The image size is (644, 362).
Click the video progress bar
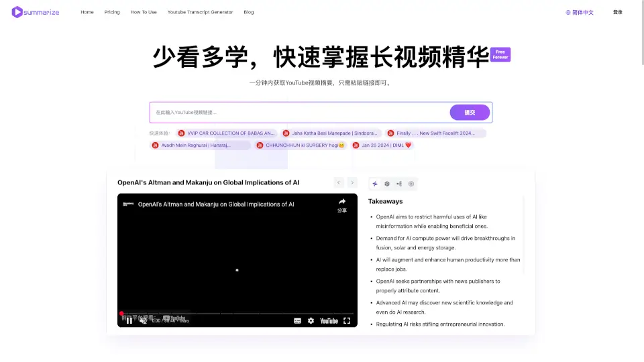(237, 313)
